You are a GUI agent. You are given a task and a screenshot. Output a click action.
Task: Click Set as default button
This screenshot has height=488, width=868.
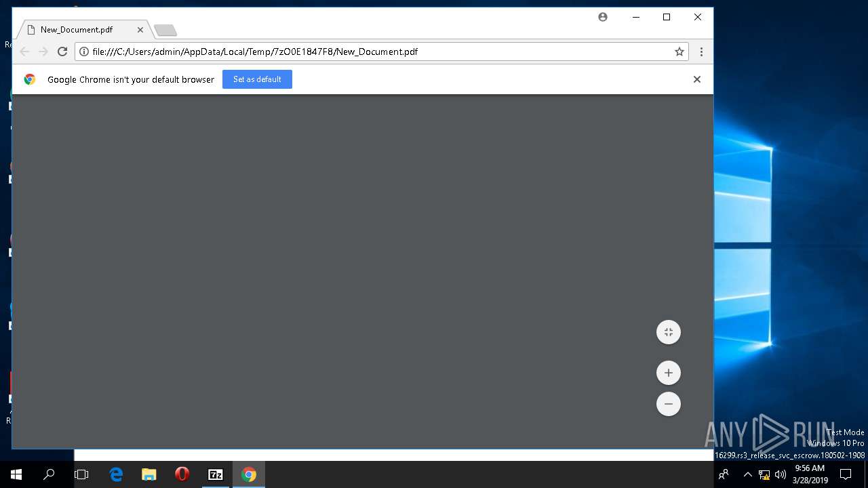coord(257,79)
